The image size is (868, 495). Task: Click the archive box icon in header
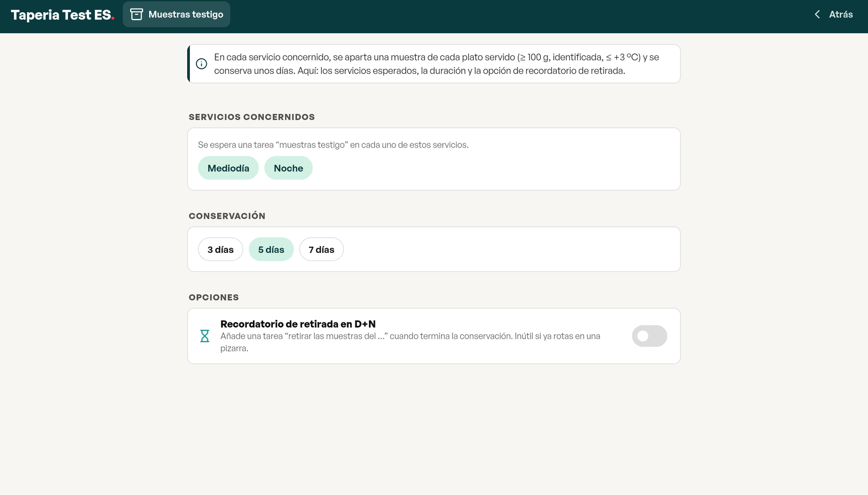click(x=137, y=15)
